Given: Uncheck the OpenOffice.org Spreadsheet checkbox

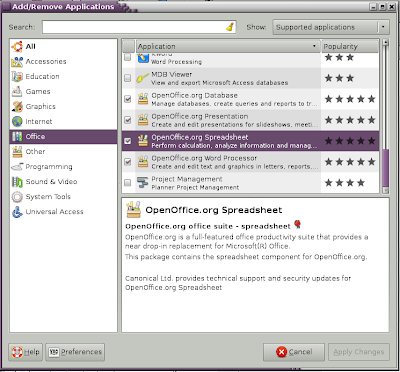Looking at the screenshot, I should point(128,141).
